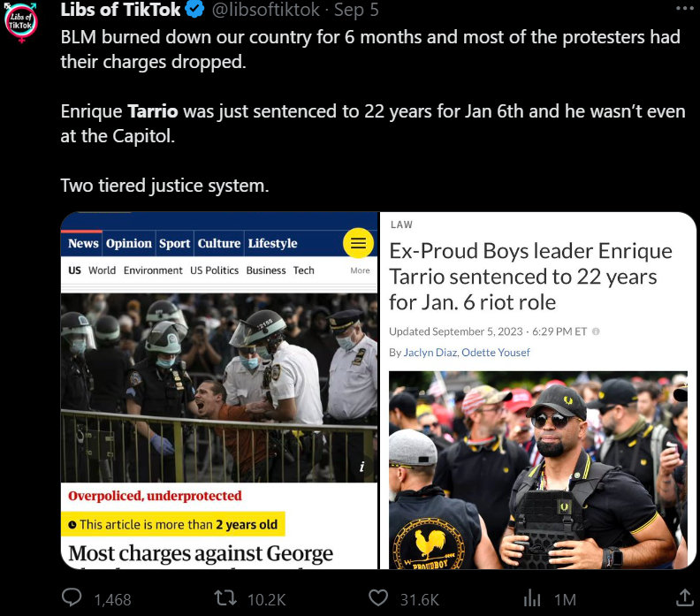Click the Libs of TikTok display name

120,10
